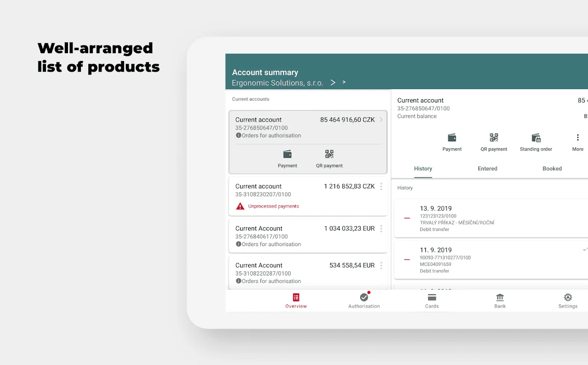Open QR payment icon in the account detail panel
Image resolution: width=588 pixels, height=365 pixels.
pyautogui.click(x=494, y=138)
